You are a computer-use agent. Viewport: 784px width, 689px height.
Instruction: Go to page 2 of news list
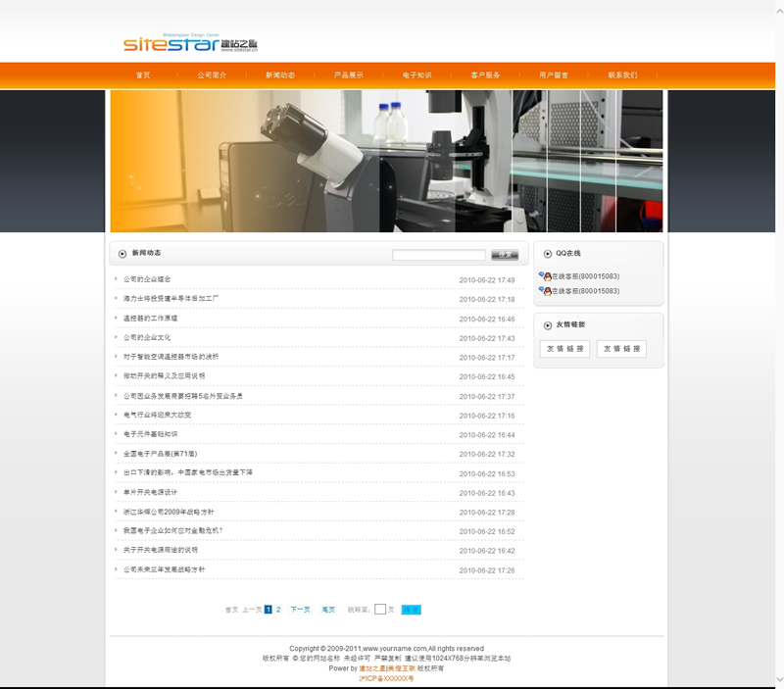(278, 610)
